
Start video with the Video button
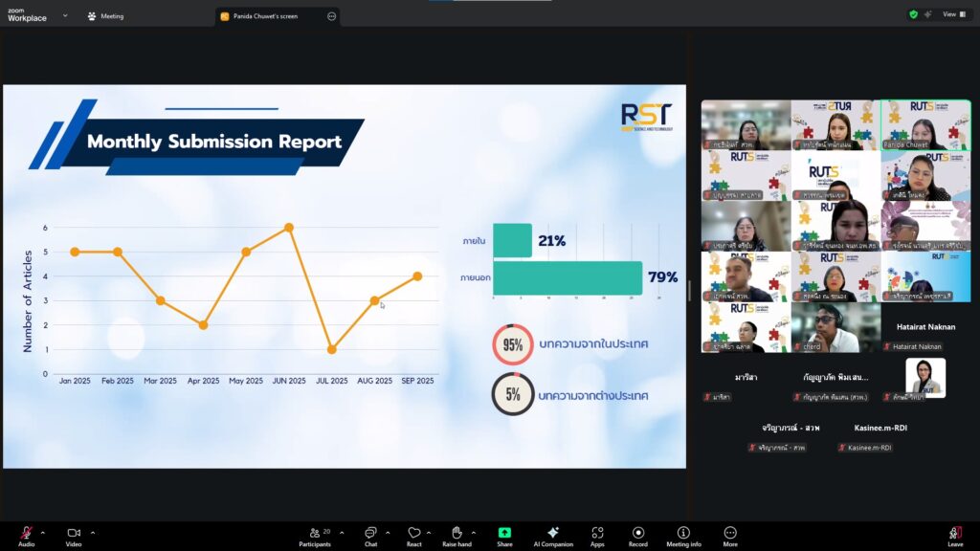click(74, 534)
